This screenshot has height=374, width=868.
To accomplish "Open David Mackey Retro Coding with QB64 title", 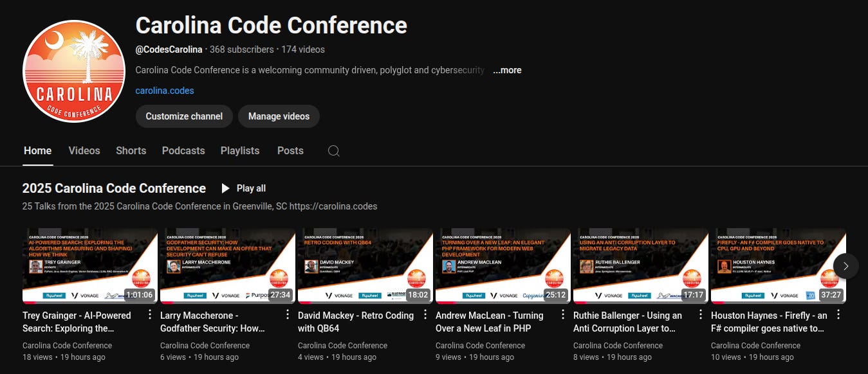I will [x=356, y=321].
